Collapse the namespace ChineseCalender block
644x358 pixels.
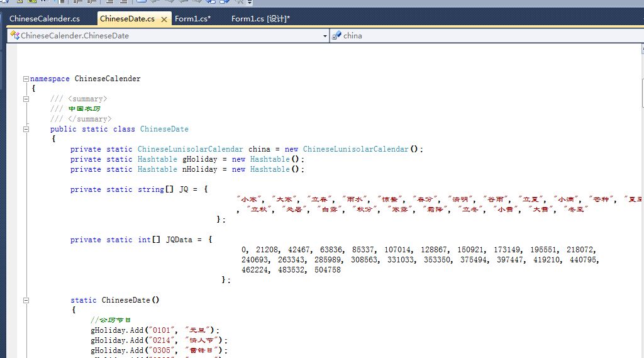[x=26, y=79]
